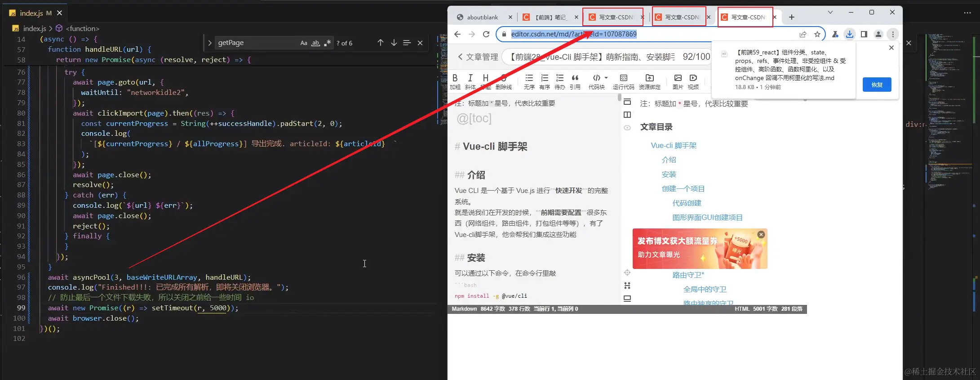This screenshot has height=380, width=980.
Task: Bookmark this page with star icon
Action: point(817,34)
